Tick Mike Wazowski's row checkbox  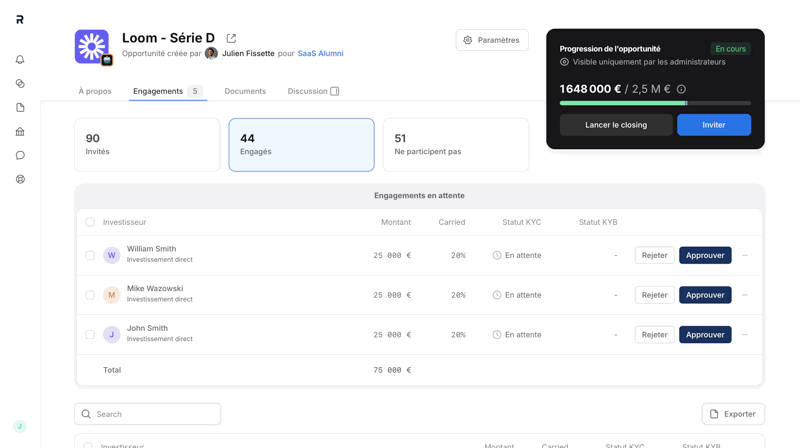coord(90,295)
